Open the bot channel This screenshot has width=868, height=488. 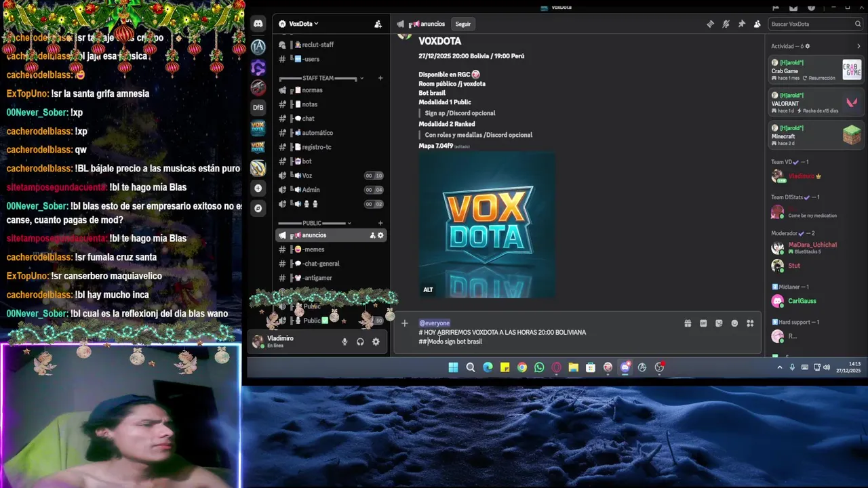click(331, 161)
